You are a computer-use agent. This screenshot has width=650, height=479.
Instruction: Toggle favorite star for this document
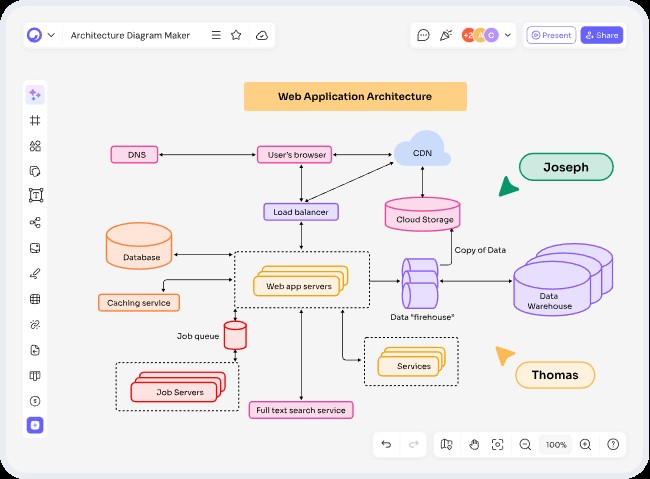tap(237, 35)
